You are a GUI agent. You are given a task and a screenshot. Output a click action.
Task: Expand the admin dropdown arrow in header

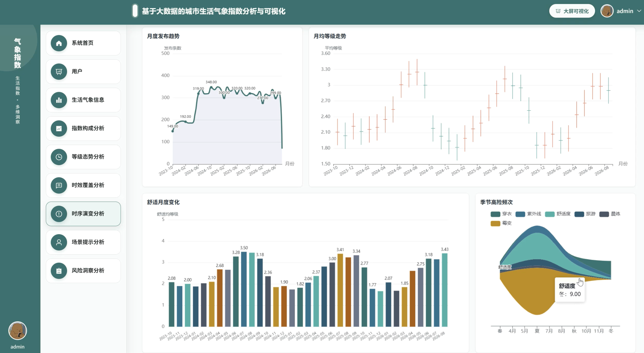point(639,11)
